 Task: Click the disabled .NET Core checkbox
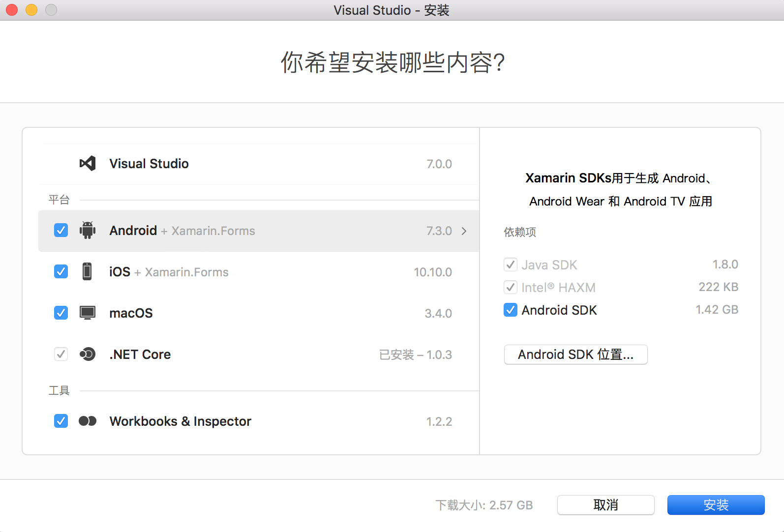[61, 354]
